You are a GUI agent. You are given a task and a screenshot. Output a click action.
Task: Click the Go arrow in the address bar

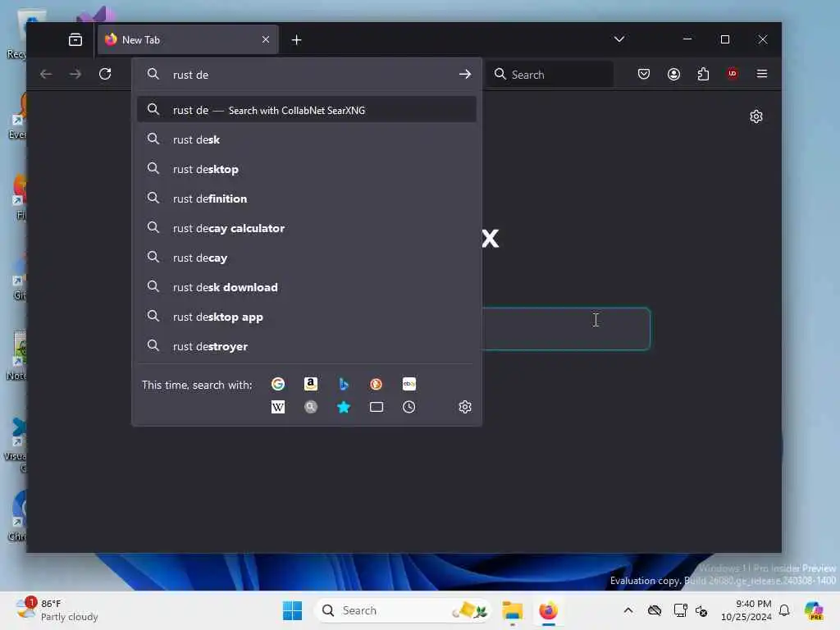pyautogui.click(x=465, y=75)
